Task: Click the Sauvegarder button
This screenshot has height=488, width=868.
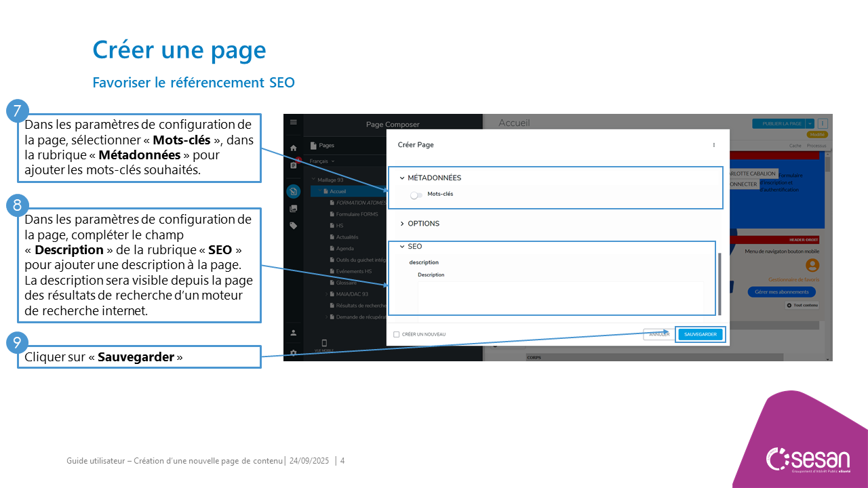Action: point(701,334)
